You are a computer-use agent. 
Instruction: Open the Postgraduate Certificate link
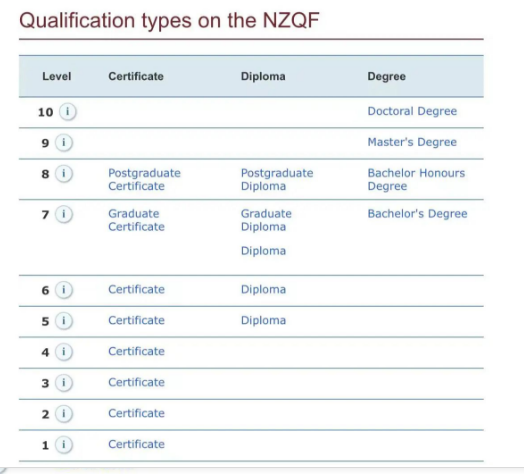144,180
